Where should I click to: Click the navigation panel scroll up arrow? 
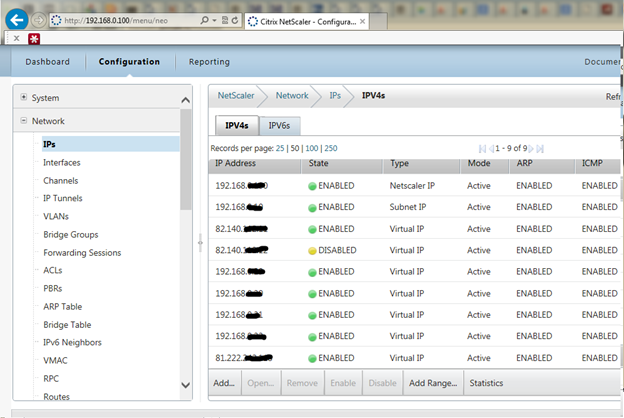point(185,100)
